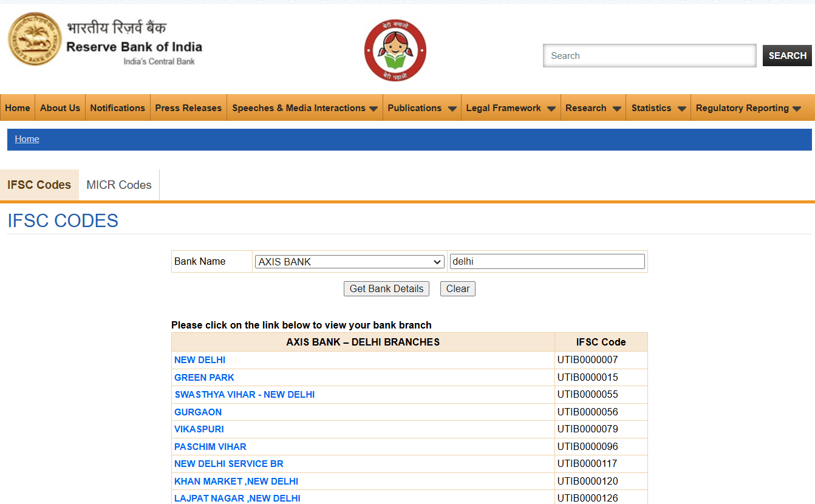
Task: Click the IFSC code UTIB0000015
Action: (x=588, y=377)
